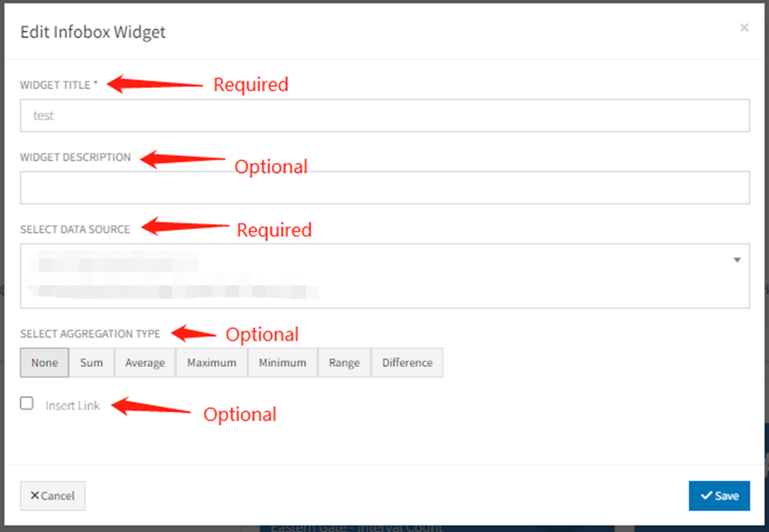Viewport: 769px width, 532px height.
Task: Click the Widget Title label
Action: point(59,84)
